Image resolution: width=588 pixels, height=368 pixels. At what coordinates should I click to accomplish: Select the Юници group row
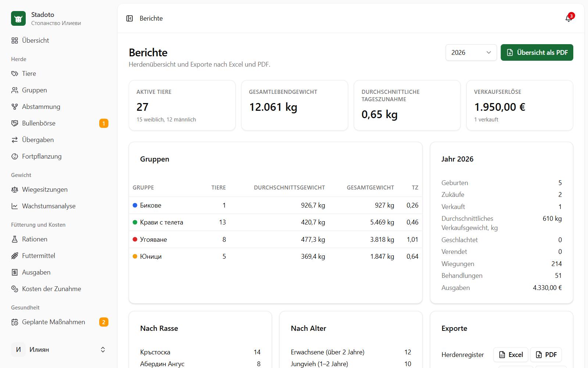pyautogui.click(x=276, y=256)
